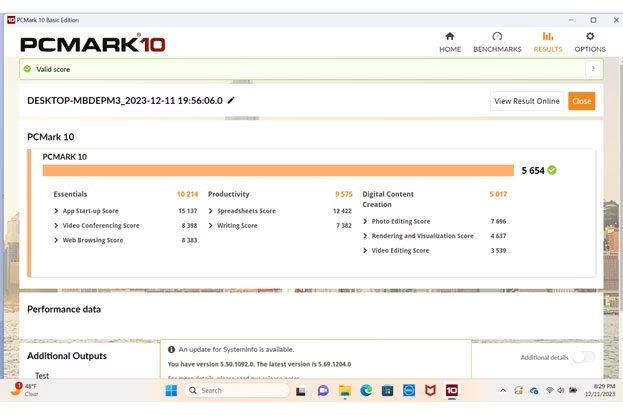Go to the Home tab

(x=450, y=42)
